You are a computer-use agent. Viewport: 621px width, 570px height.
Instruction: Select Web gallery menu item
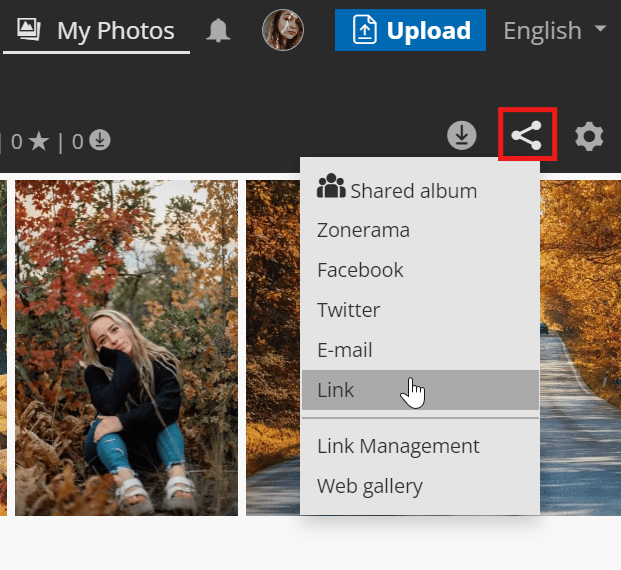[x=369, y=486]
